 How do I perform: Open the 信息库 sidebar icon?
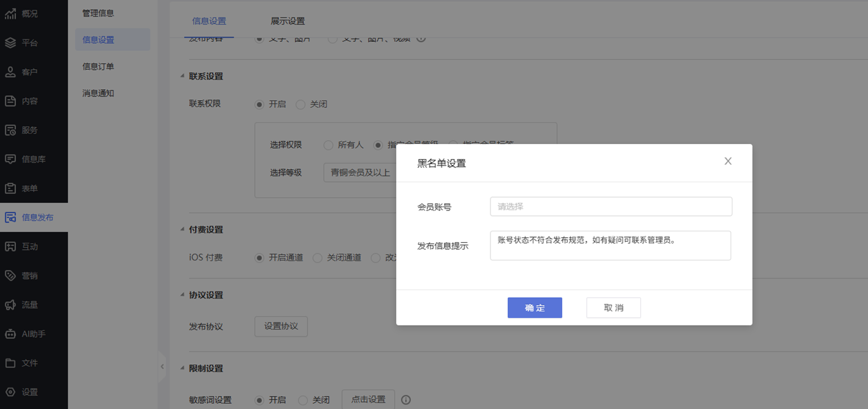tap(10, 159)
